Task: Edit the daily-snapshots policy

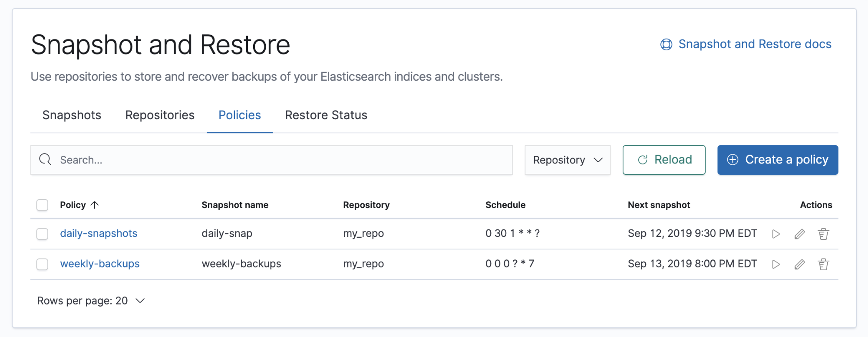Action: coord(799,234)
